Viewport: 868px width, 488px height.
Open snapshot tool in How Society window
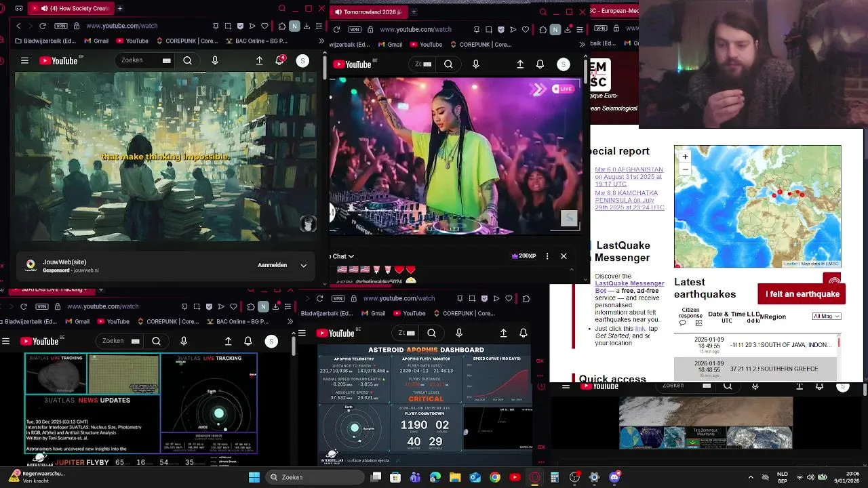[x=228, y=26]
